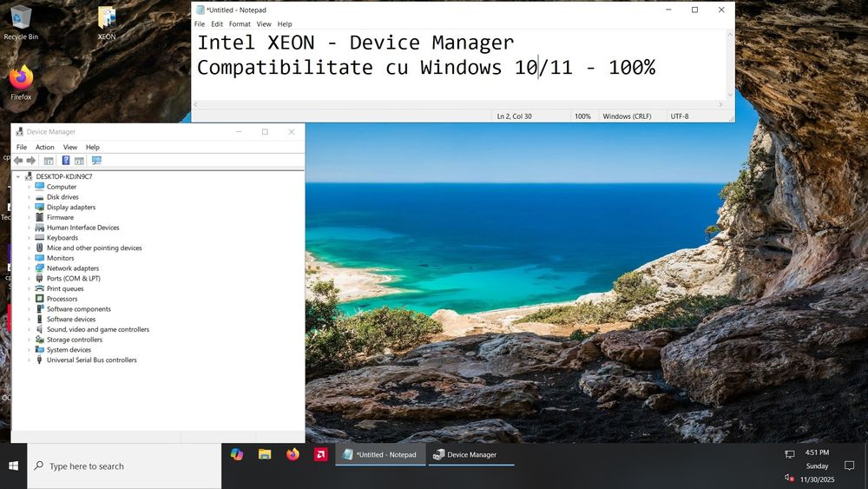This screenshot has width=868, height=489.
Task: Select the DESKTOP-KDJN9C7 computer name
Action: [64, 176]
